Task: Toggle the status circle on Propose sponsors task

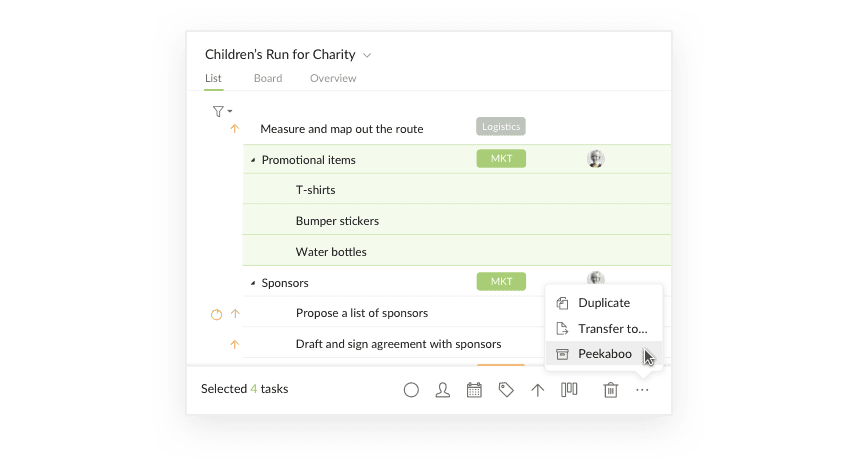Action: 217,314
